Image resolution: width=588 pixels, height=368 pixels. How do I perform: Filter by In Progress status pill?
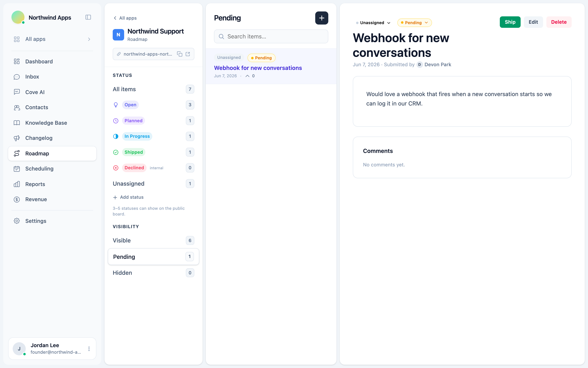(137, 136)
